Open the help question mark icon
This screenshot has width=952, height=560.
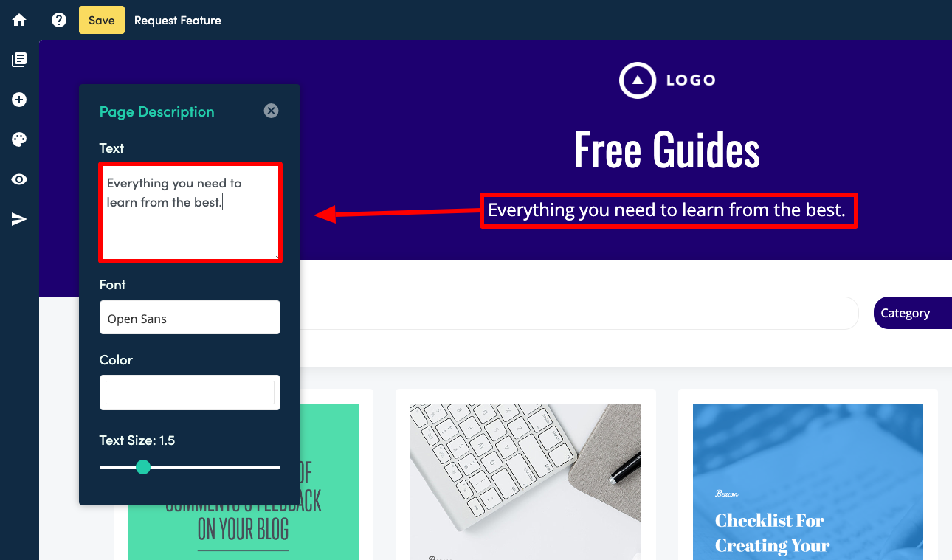click(x=59, y=20)
